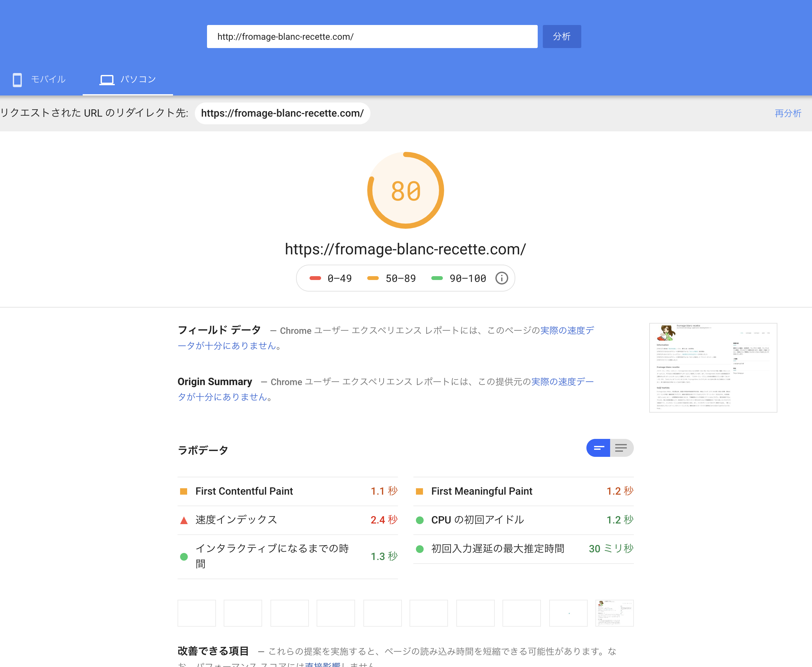Image resolution: width=812 pixels, height=667 pixels.
Task: Click the 再分析 link
Action: [787, 113]
